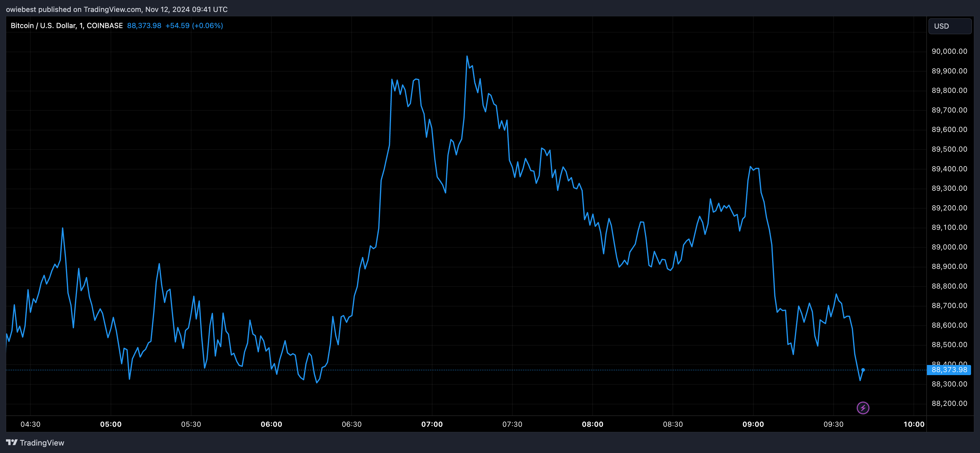Click the 07:00 time axis label
Image resolution: width=980 pixels, height=453 pixels.
point(432,424)
